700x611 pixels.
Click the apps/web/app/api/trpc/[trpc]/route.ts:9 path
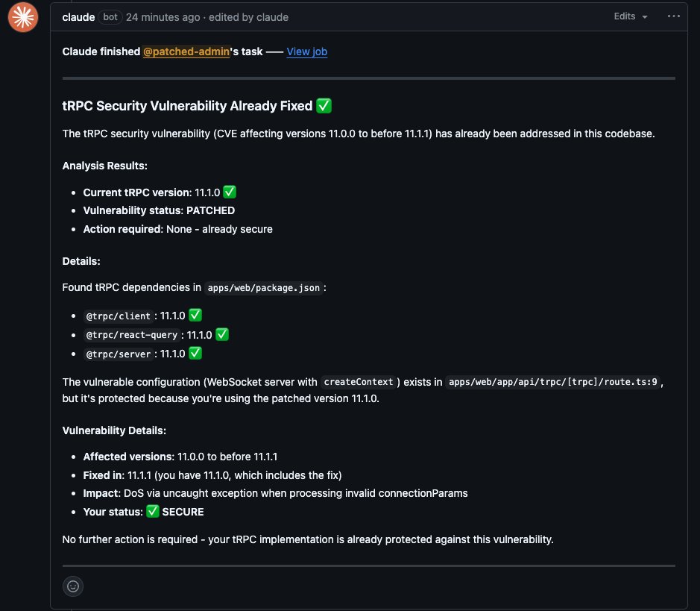pyautogui.click(x=552, y=382)
